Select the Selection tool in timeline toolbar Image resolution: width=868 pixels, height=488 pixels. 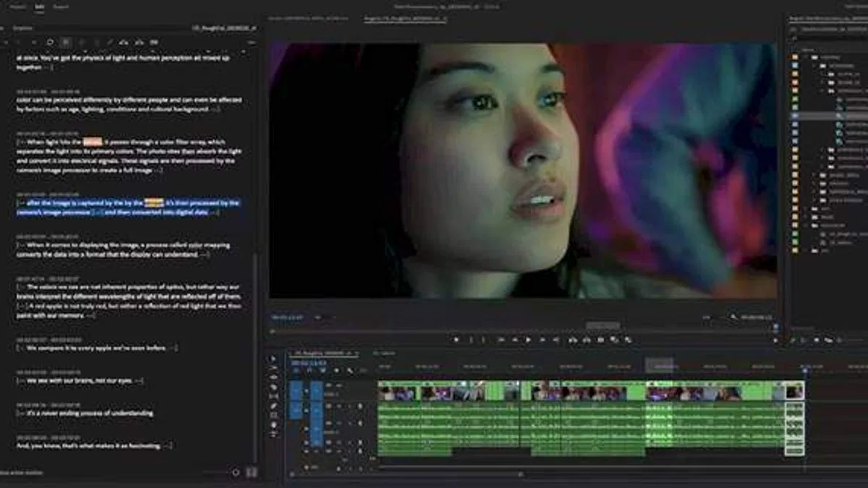click(x=273, y=359)
